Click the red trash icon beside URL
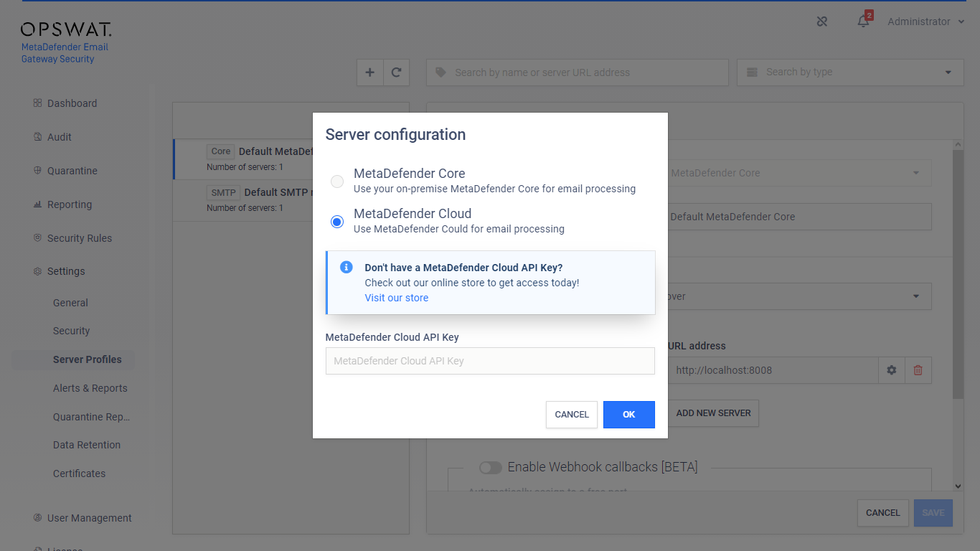This screenshot has width=980, height=551. click(918, 370)
